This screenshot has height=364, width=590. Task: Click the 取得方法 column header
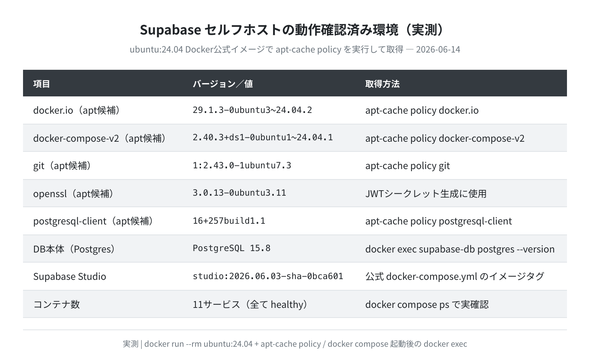pos(382,84)
